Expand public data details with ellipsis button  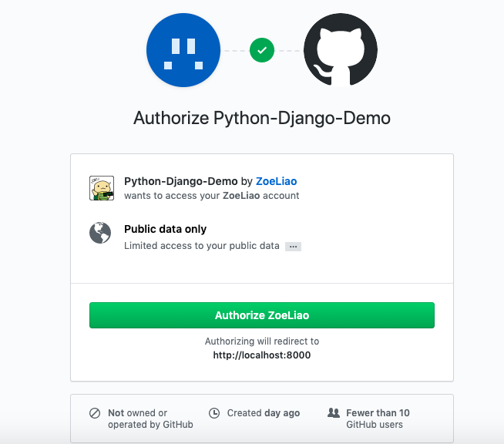pos(293,247)
